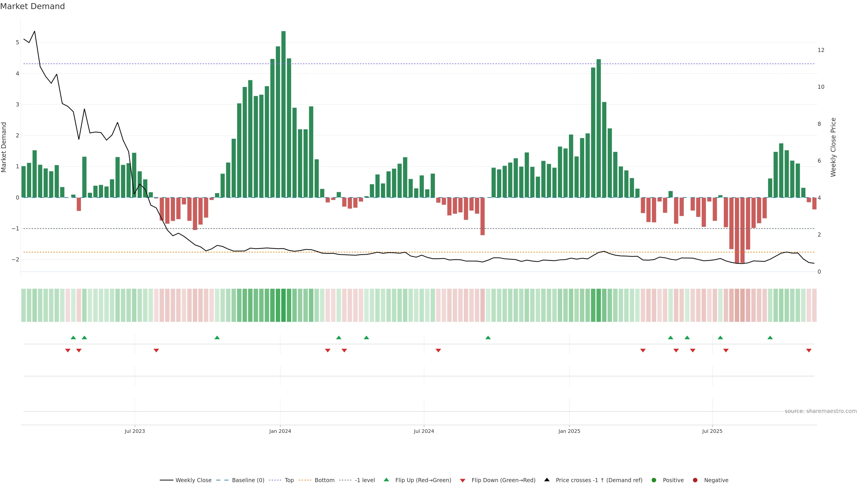Click the dark red Negative circle legend icon
This screenshot has width=868, height=488.
point(695,480)
